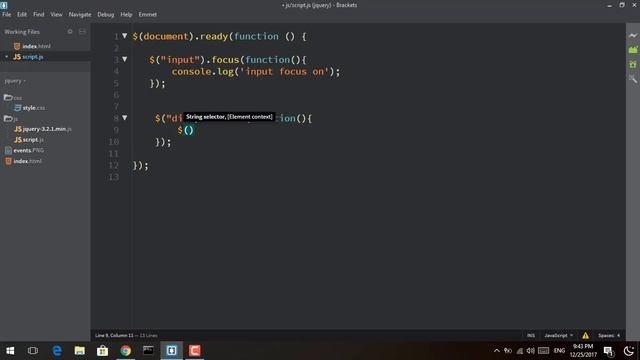Image resolution: width=640 pixels, height=360 pixels.
Task: Open the View menu
Action: tap(56, 14)
